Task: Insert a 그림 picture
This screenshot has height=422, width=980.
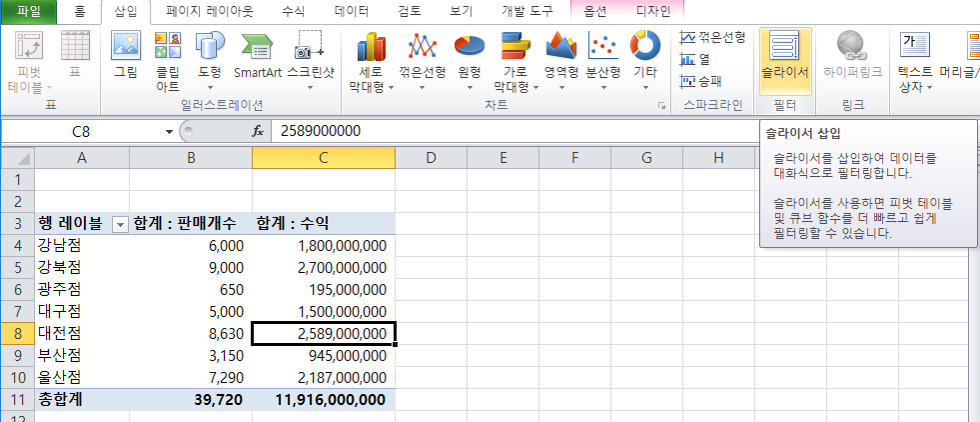Action: (x=126, y=55)
